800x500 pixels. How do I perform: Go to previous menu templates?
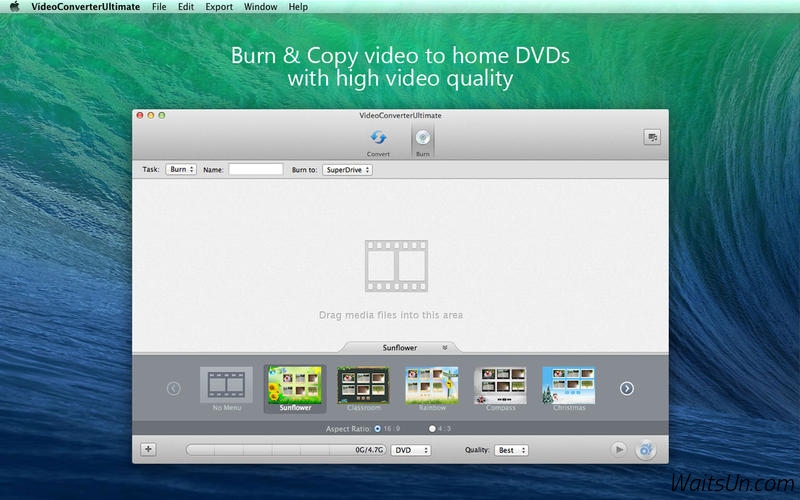173,388
